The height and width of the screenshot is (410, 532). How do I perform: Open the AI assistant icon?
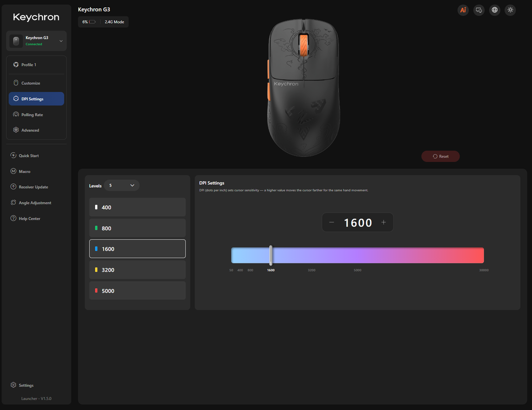click(x=463, y=10)
